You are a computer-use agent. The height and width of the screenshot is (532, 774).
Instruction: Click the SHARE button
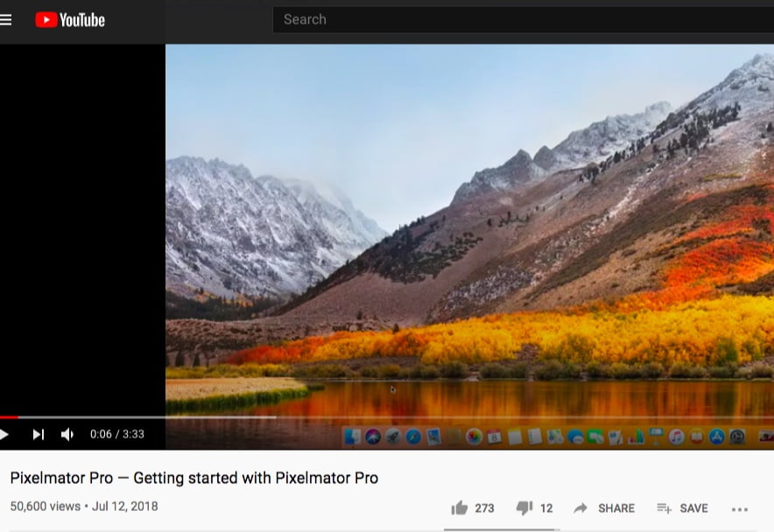604,508
